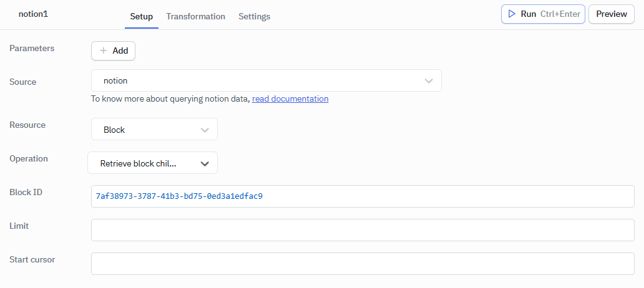Open the Operation dropdown Retrieve block children
The width and height of the screenshot is (644, 288).
click(152, 163)
